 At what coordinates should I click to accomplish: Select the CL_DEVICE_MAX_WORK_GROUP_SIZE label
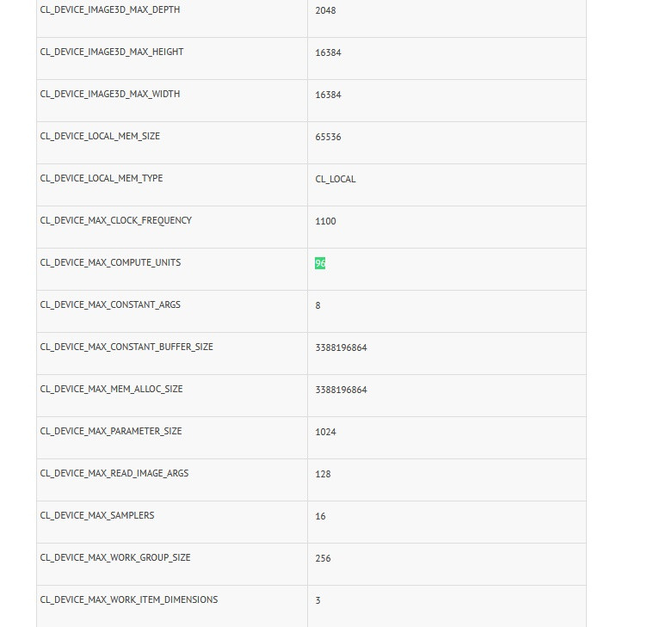click(x=115, y=557)
